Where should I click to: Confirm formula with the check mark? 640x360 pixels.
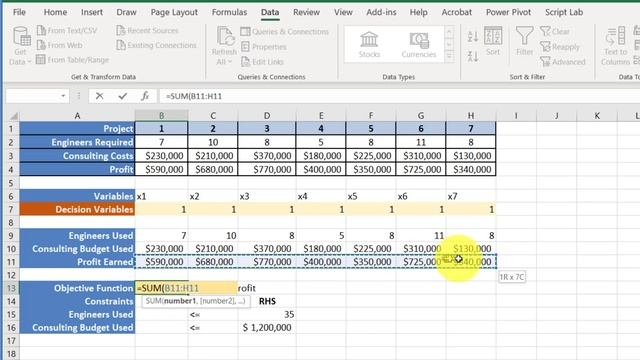point(122,96)
